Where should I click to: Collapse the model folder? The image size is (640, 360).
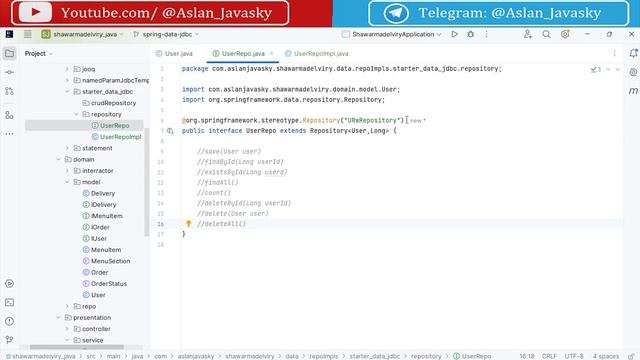(67, 182)
